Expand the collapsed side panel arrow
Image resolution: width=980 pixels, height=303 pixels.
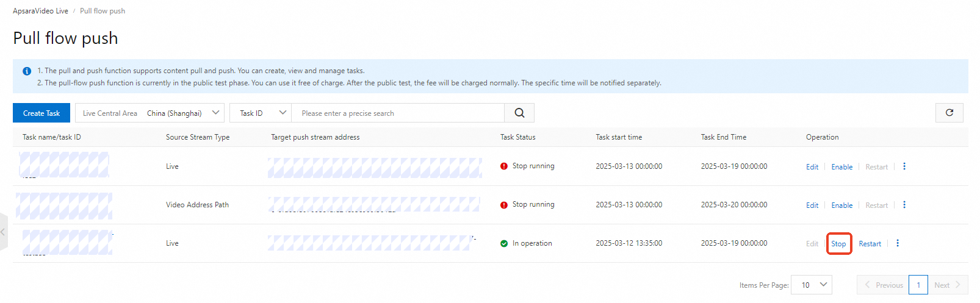point(3,232)
